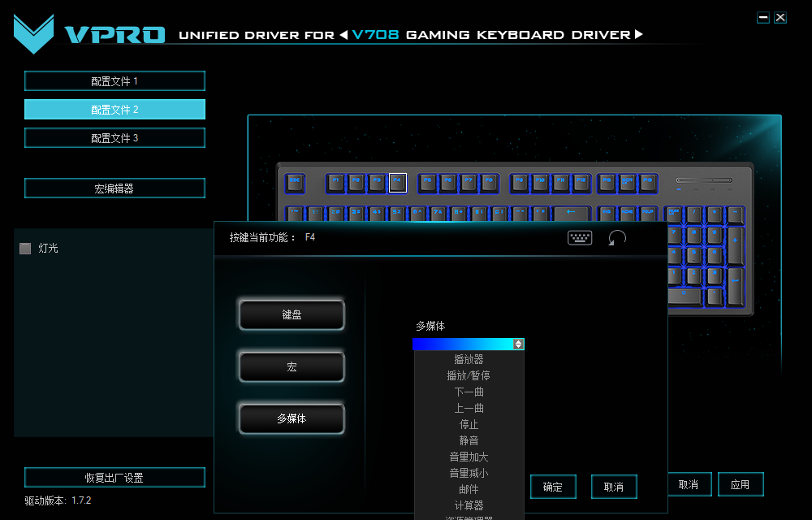Screen dimensions: 812x520
Task: Select the F5 key on keyboard image
Action: tap(427, 183)
